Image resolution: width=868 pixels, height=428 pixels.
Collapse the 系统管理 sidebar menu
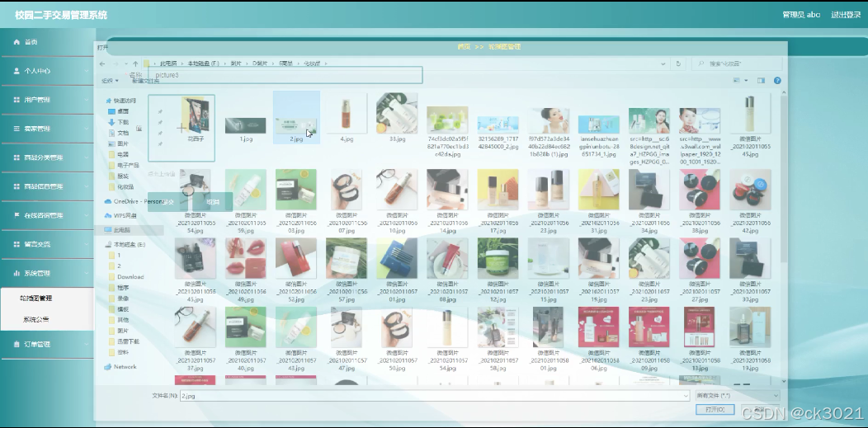[x=47, y=273]
